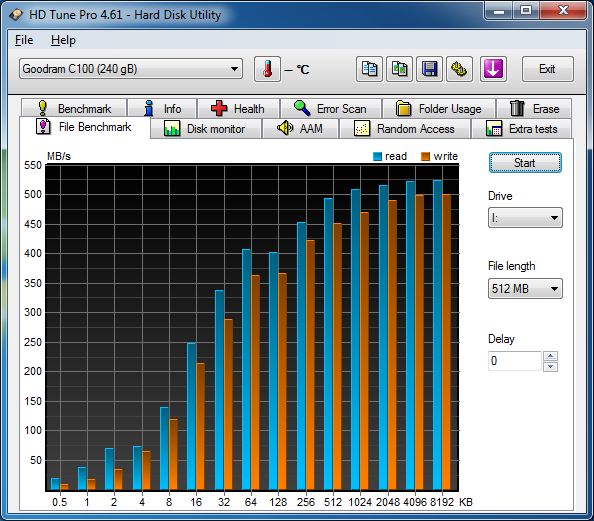Open options with the yellow gears icon
Image resolution: width=594 pixels, height=521 pixels.
click(459, 69)
